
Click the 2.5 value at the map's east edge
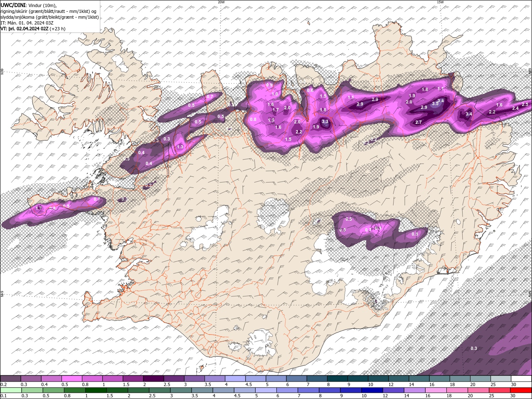coord(525,104)
